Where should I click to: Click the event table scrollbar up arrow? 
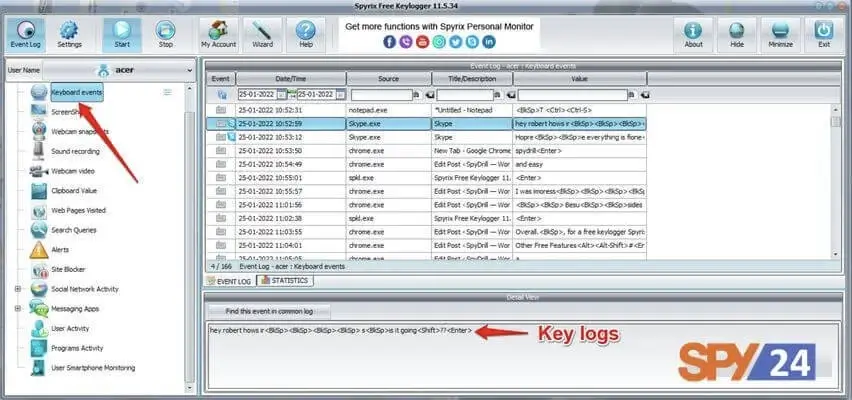click(836, 108)
